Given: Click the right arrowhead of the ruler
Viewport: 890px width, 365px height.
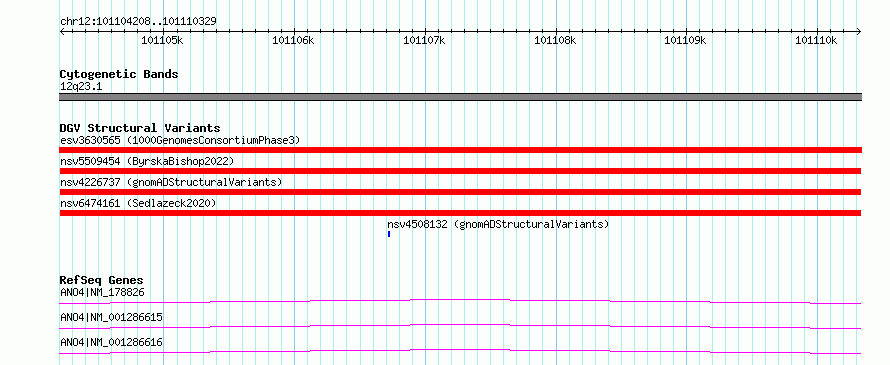Looking at the screenshot, I should [859, 32].
